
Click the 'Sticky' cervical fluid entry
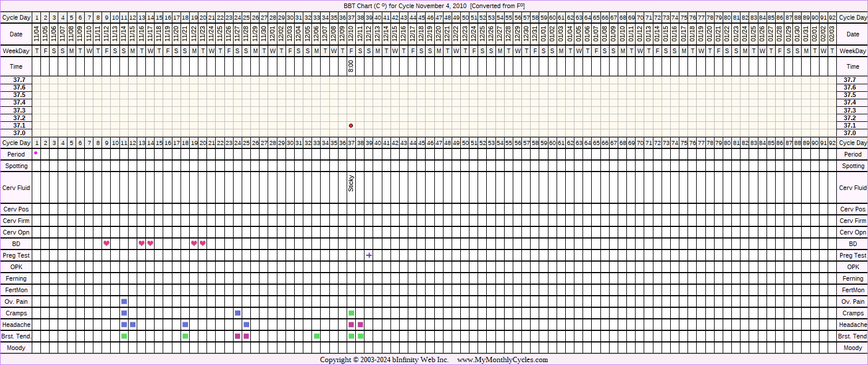[x=351, y=184]
